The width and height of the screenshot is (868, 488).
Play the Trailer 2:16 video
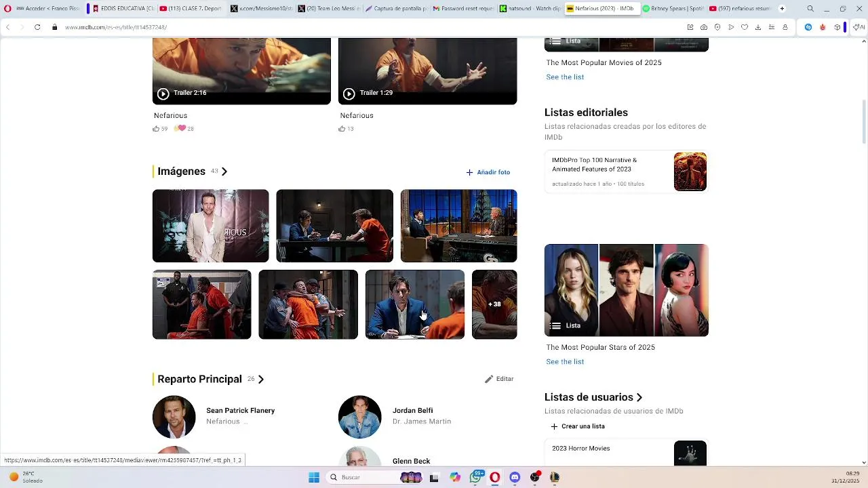(241, 71)
